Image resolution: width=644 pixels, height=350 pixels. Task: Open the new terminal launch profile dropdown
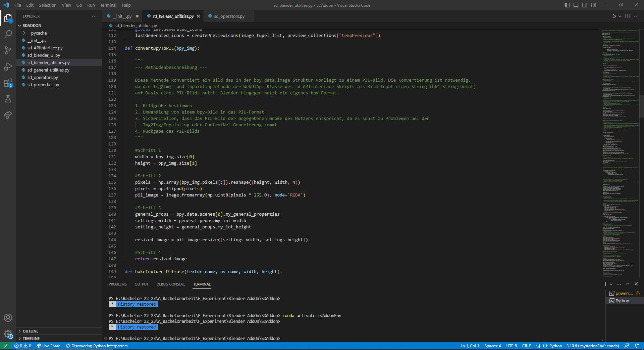[611, 284]
